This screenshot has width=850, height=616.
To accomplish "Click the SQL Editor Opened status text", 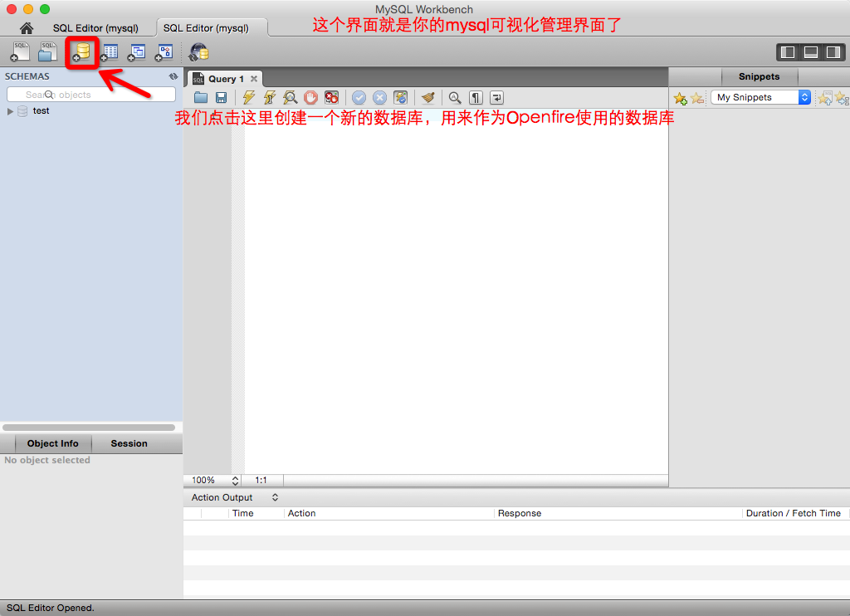I will coord(51,608).
